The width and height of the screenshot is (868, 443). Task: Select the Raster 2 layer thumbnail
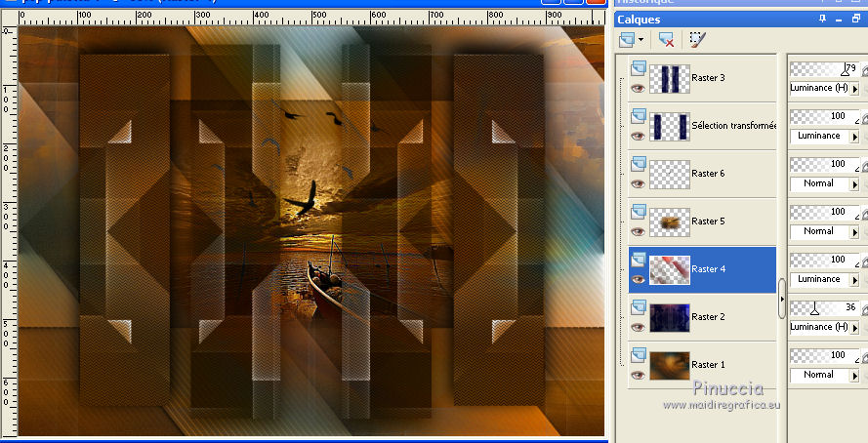670,317
